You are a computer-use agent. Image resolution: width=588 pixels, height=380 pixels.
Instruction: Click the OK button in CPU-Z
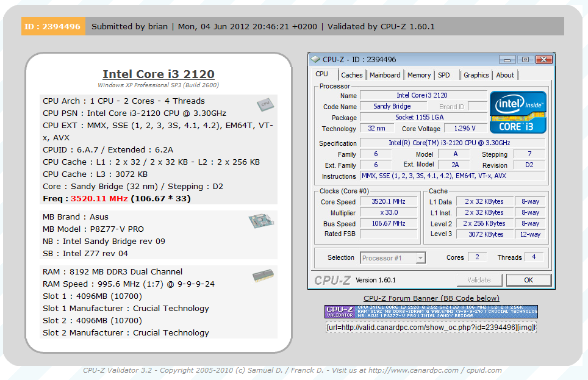point(529,280)
